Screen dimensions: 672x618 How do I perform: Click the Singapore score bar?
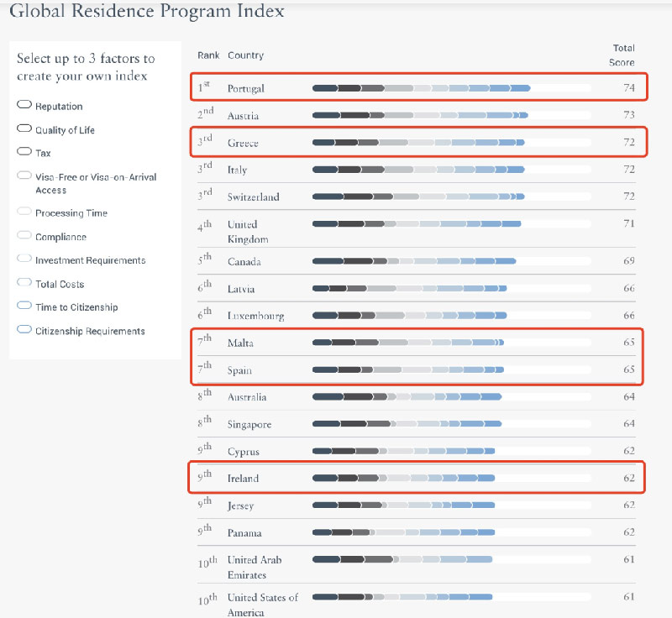(x=407, y=424)
